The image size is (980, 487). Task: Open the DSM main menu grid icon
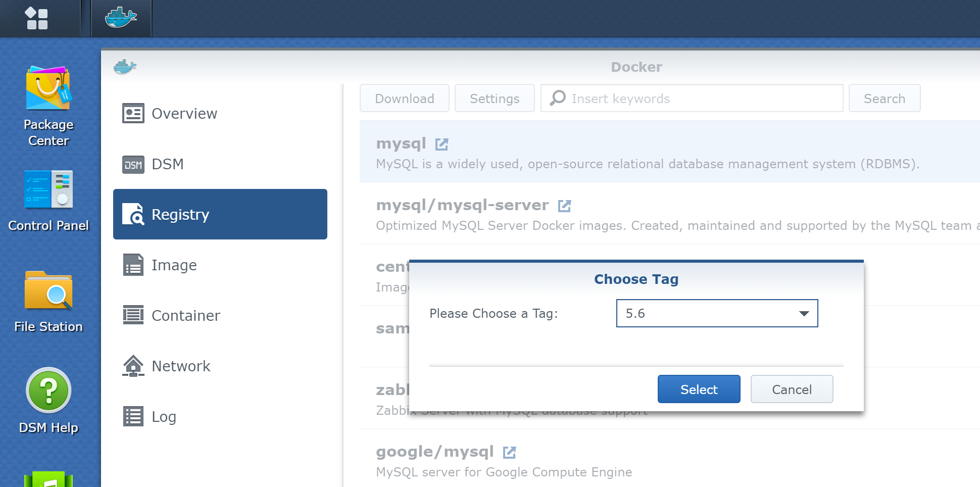[36, 18]
